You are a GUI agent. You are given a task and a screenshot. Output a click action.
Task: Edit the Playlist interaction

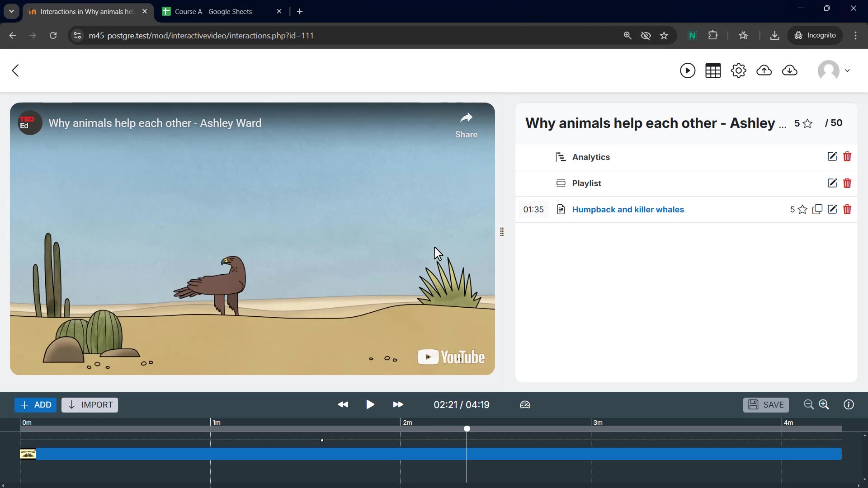(832, 183)
